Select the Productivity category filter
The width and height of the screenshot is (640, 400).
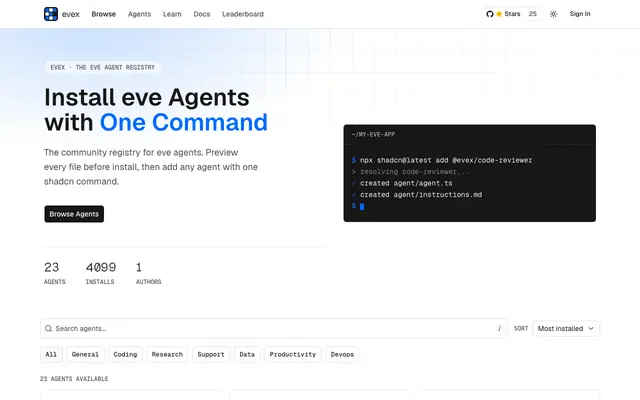(x=293, y=354)
